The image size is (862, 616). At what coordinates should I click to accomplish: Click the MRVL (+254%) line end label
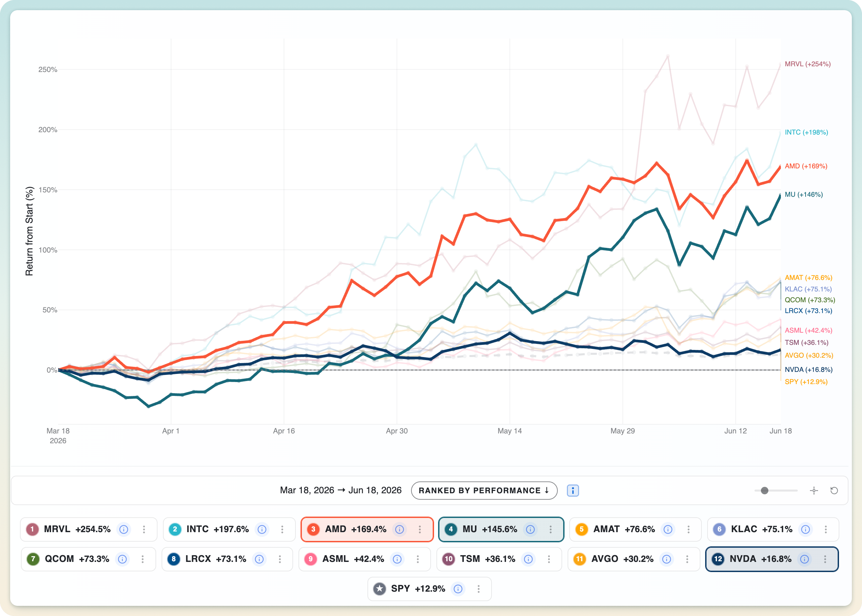coord(808,64)
